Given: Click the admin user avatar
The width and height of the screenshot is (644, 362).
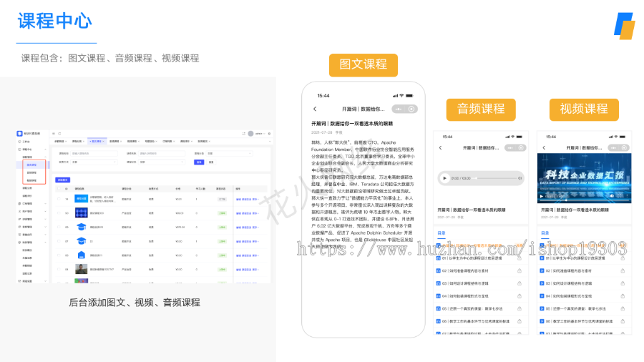Looking at the screenshot, I should click(250, 133).
